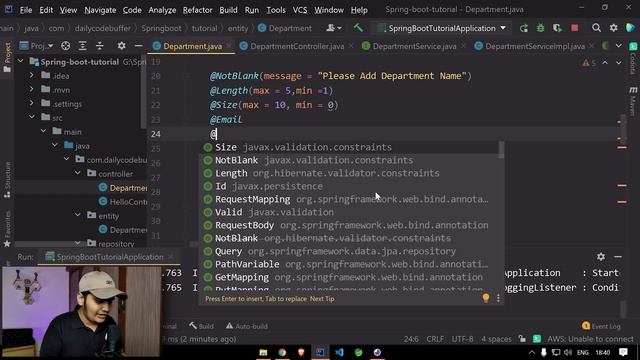Click the Next Tip link in completion popup

pyautogui.click(x=322, y=299)
